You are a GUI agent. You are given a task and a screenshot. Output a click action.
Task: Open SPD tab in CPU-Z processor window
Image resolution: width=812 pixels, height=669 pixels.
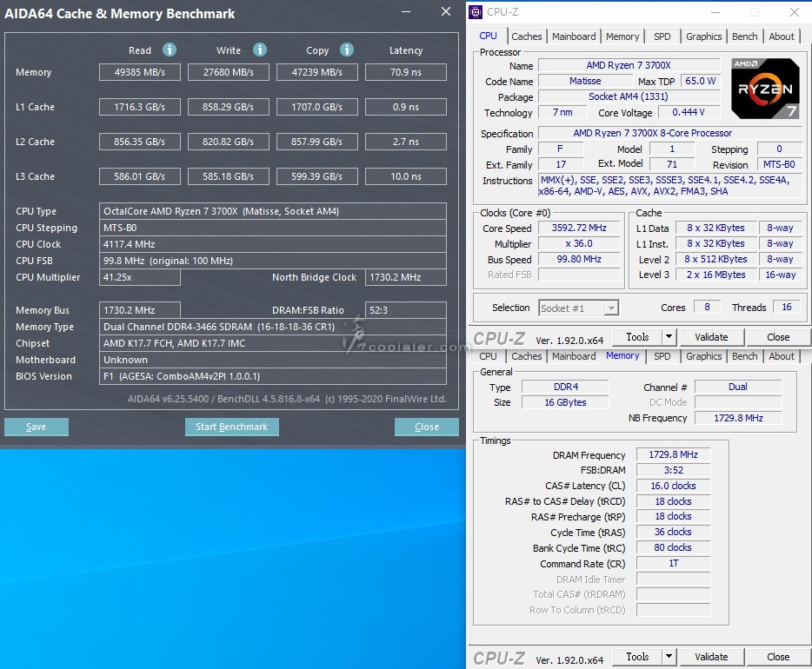(x=662, y=36)
